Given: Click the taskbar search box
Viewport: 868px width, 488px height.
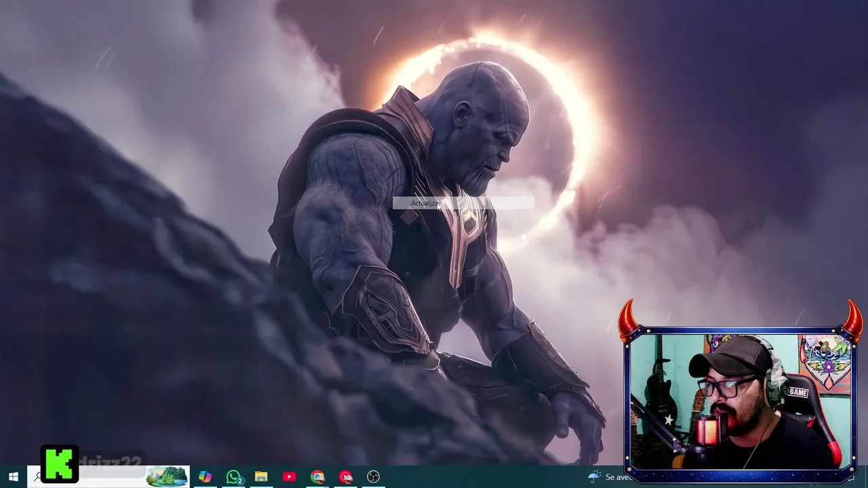Looking at the screenshot, I should [108, 477].
